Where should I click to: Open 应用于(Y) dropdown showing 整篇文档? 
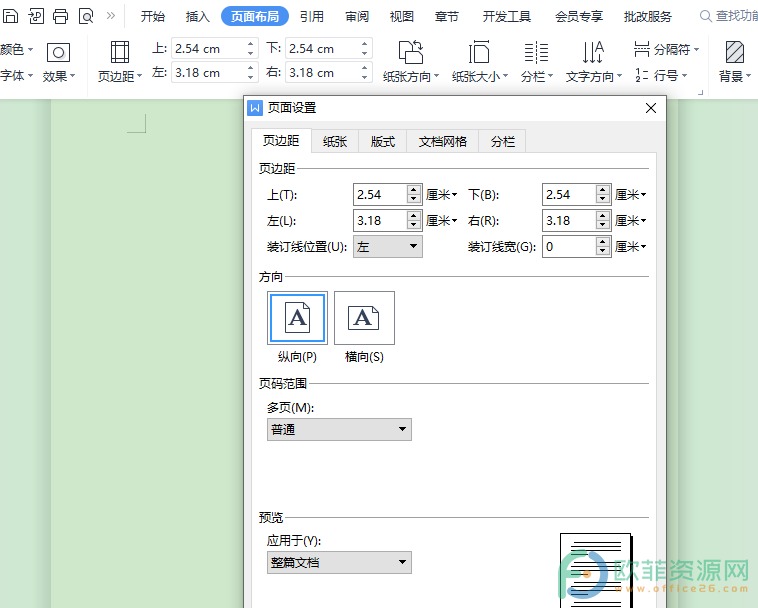[x=339, y=563]
